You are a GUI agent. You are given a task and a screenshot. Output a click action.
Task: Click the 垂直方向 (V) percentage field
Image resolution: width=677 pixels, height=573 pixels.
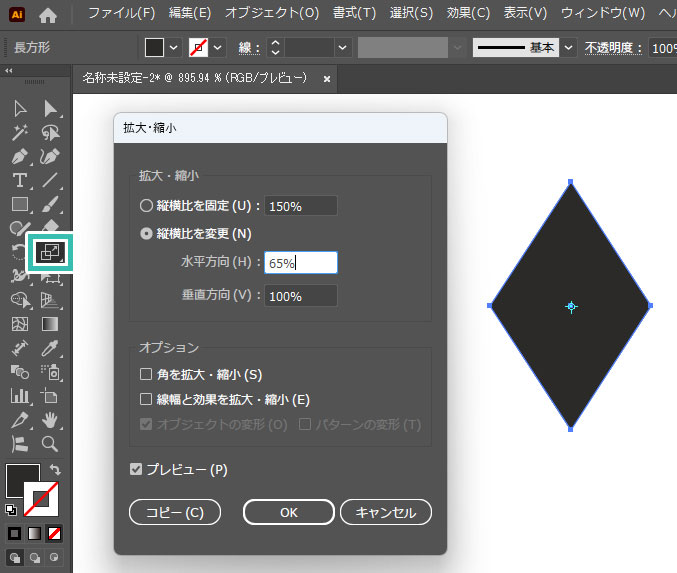click(301, 296)
